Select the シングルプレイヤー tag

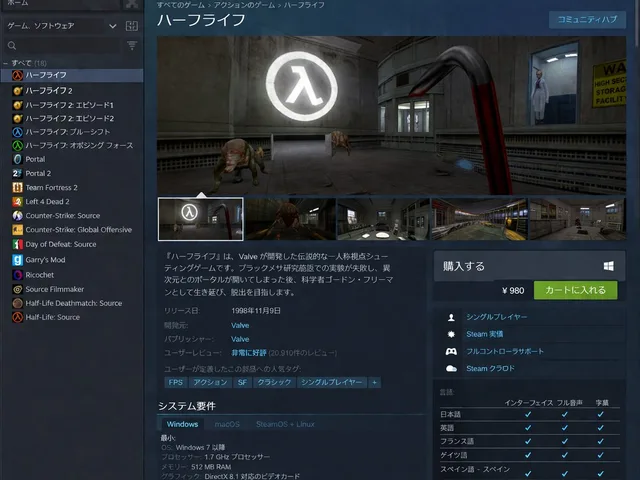(x=331, y=382)
